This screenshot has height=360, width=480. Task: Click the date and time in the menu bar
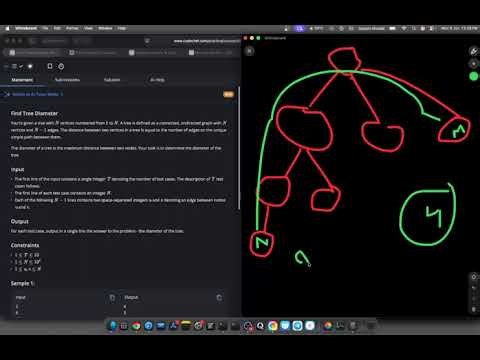point(459,29)
